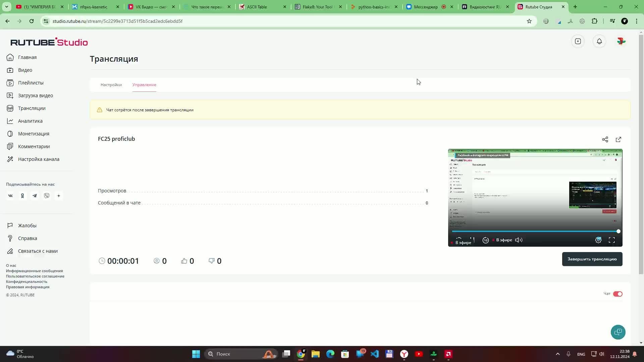Open notifications bell

599,41
